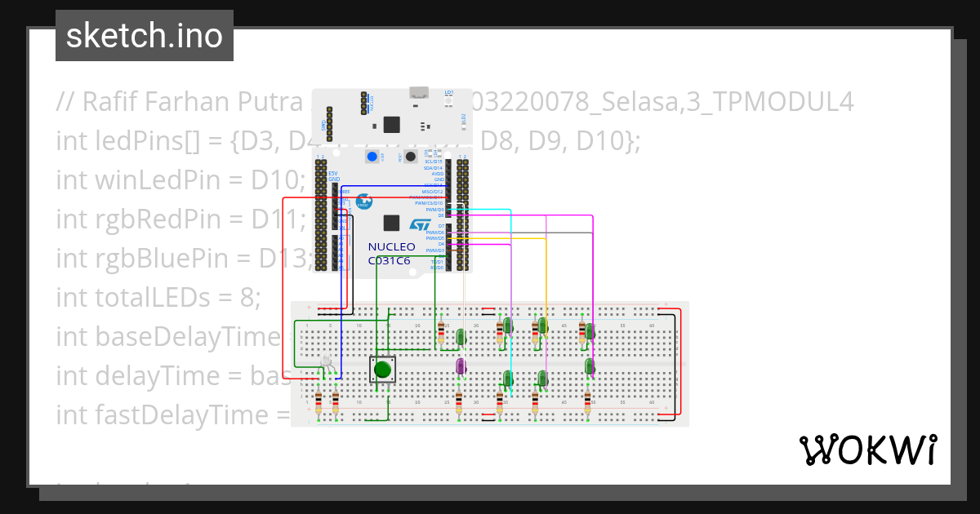Click the green pushbutton on the breadboard
The width and height of the screenshot is (980, 514).
click(382, 369)
